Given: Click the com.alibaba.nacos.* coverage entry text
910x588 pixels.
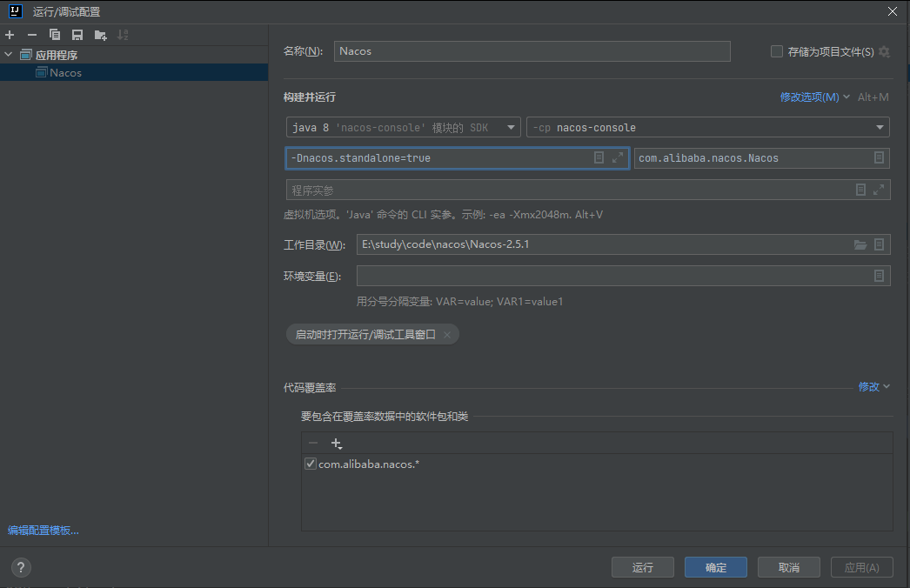Looking at the screenshot, I should [x=369, y=464].
